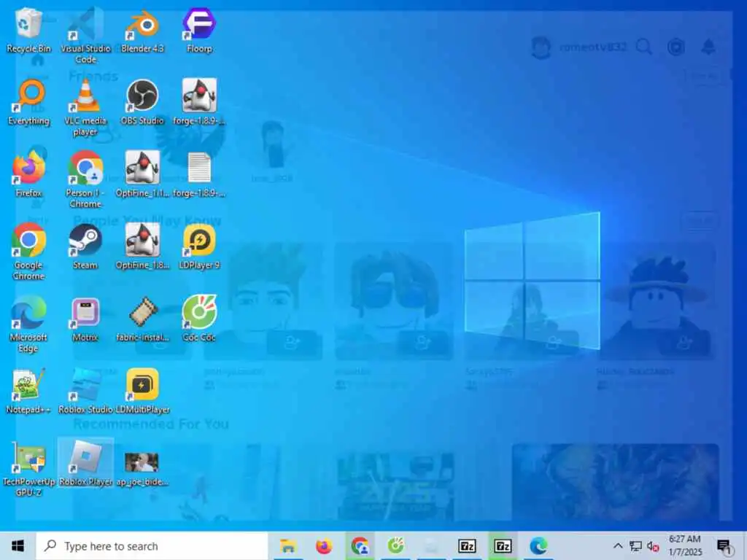
Task: Open File Explorer from the taskbar
Action: [288, 545]
